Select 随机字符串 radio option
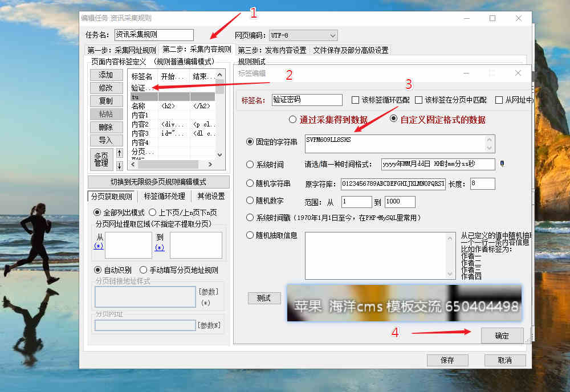The image size is (570, 392). pyautogui.click(x=250, y=183)
